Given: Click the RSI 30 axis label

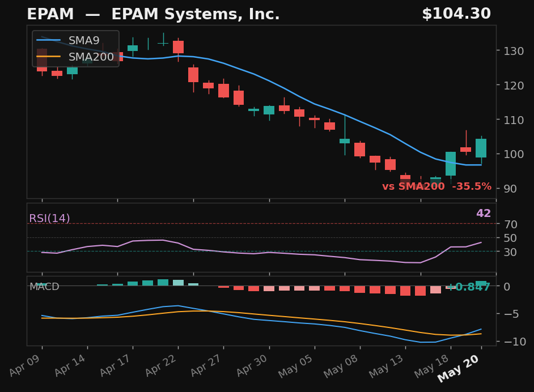Looking at the screenshot, I should [511, 252].
